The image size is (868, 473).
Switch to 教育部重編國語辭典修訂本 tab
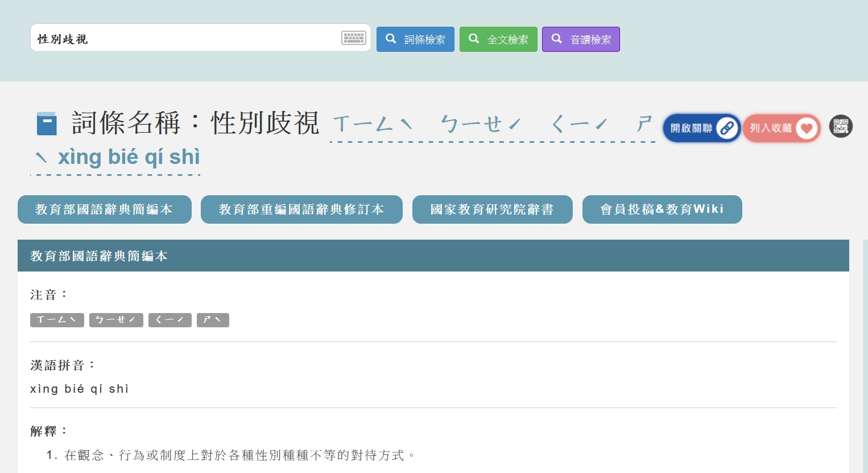(301, 209)
